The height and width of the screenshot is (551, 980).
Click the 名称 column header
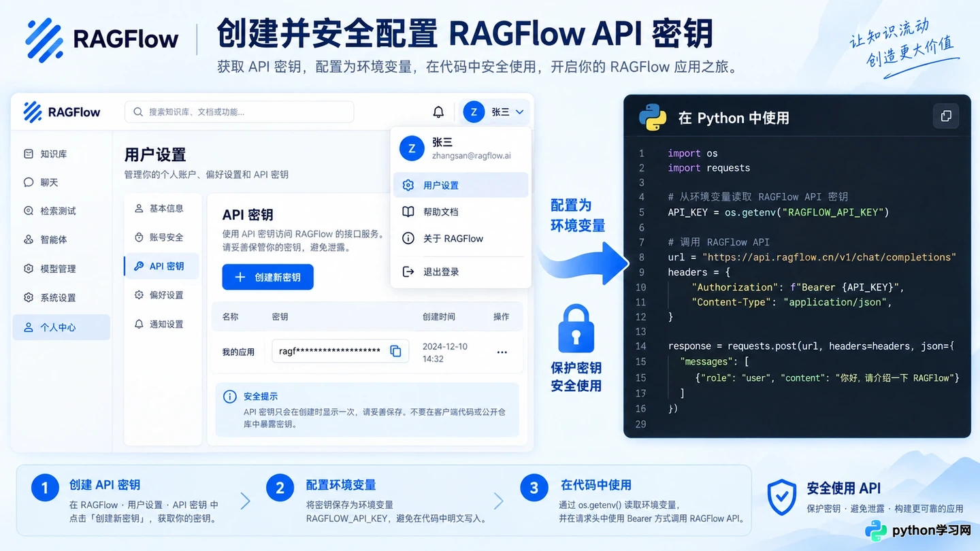point(230,316)
